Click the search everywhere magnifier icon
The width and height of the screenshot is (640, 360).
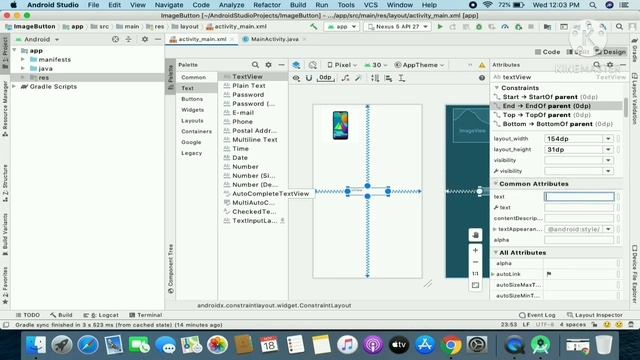click(619, 27)
